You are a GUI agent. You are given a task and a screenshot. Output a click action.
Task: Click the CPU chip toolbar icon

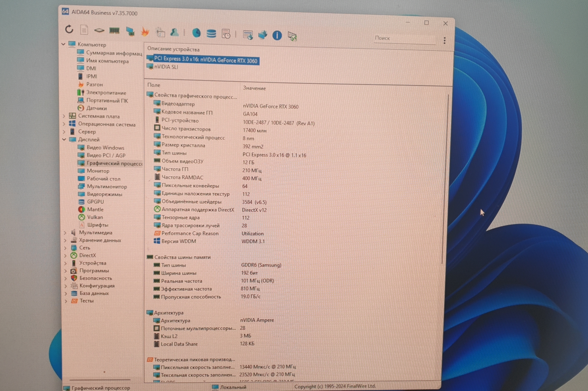click(99, 30)
